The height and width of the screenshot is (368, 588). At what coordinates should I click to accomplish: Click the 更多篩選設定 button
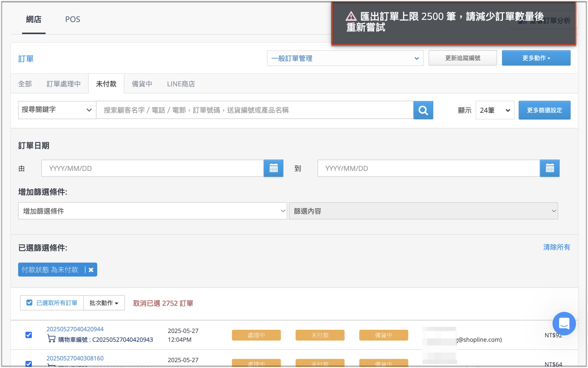[544, 110]
